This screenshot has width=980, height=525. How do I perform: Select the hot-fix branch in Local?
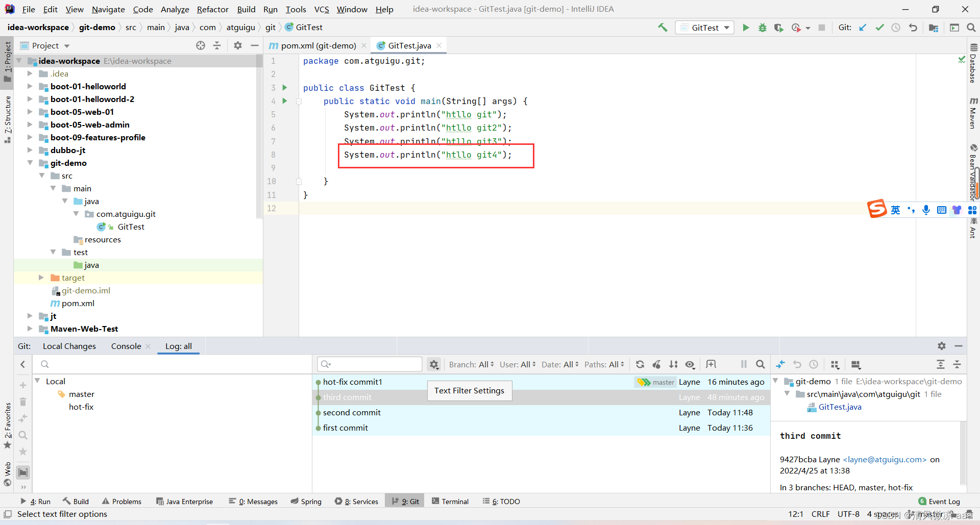click(x=81, y=407)
